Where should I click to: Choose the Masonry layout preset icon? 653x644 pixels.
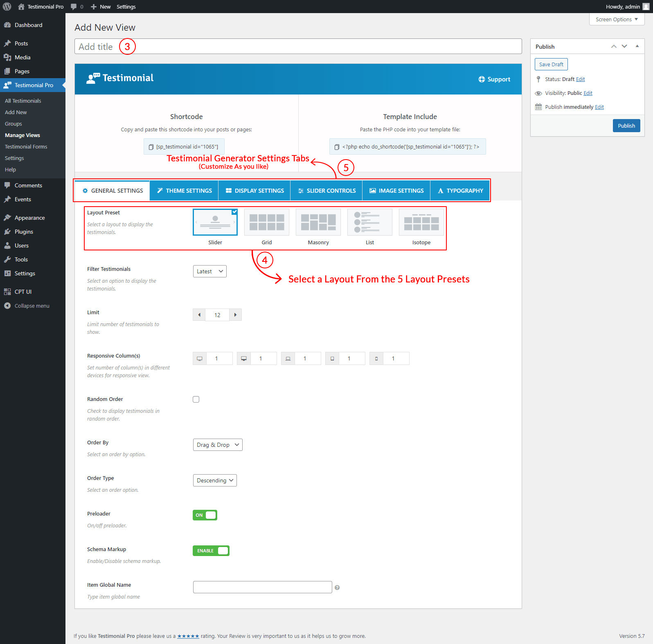(x=318, y=222)
